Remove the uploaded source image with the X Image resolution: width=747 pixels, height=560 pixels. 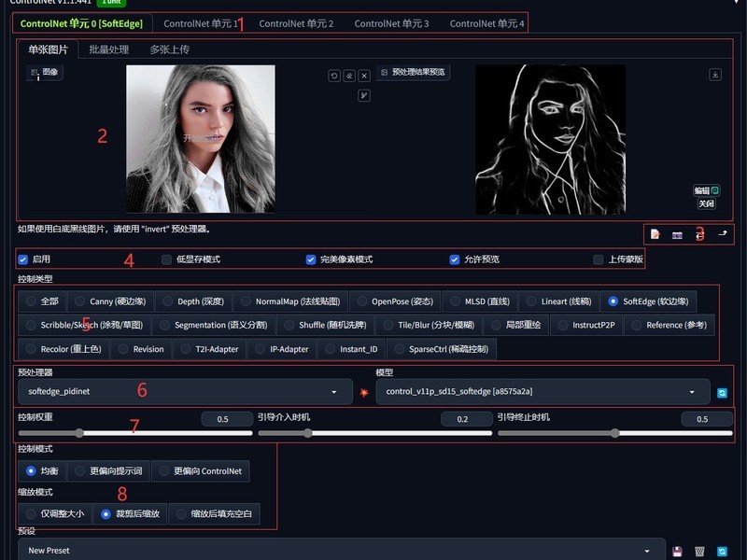pos(364,76)
